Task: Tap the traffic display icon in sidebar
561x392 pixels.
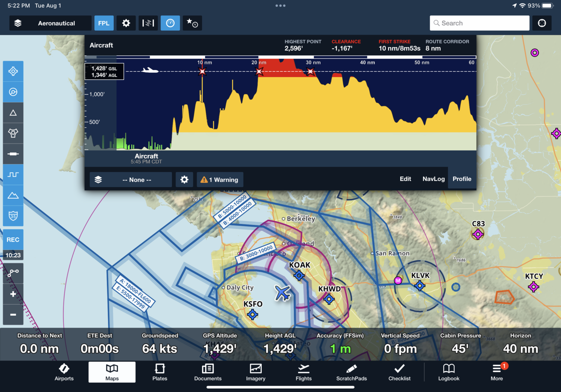Action: coord(13,92)
